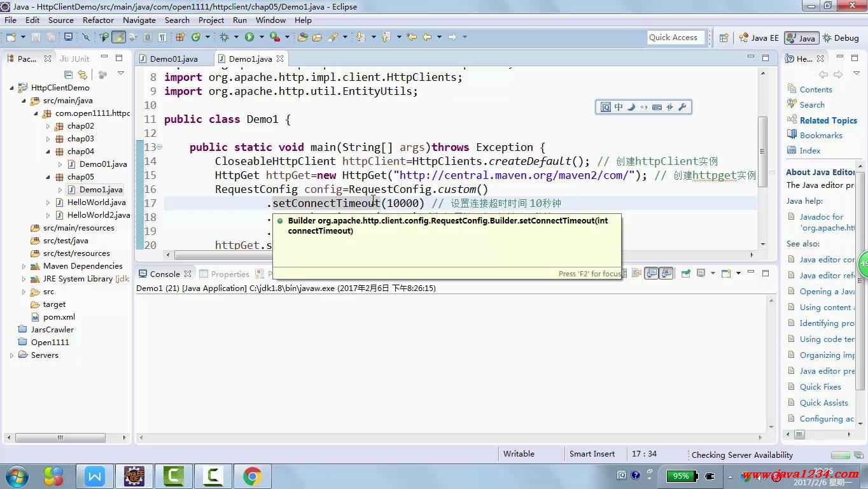Click the Back navigation yellow arrow
This screenshot has height=489, width=868.
pos(427,37)
